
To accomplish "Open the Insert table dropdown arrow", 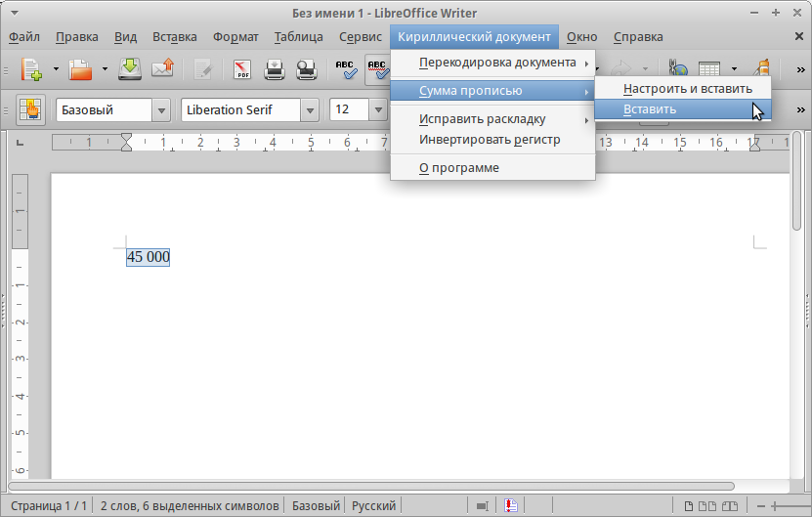I will pyautogui.click(x=734, y=69).
